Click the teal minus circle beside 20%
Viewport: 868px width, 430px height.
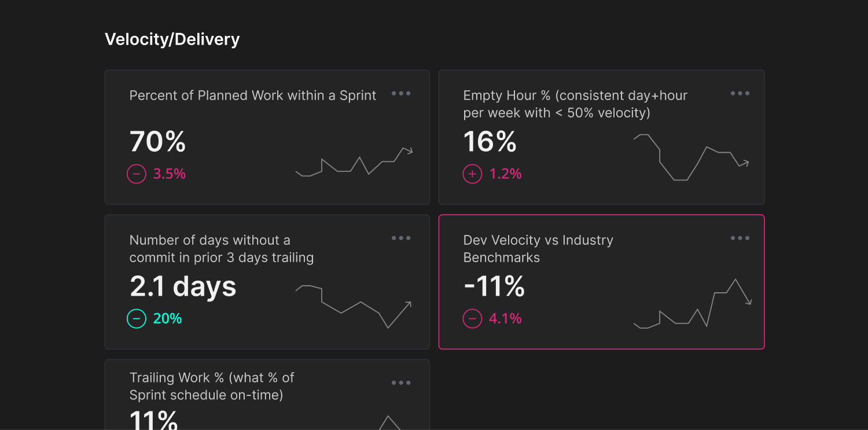point(137,318)
